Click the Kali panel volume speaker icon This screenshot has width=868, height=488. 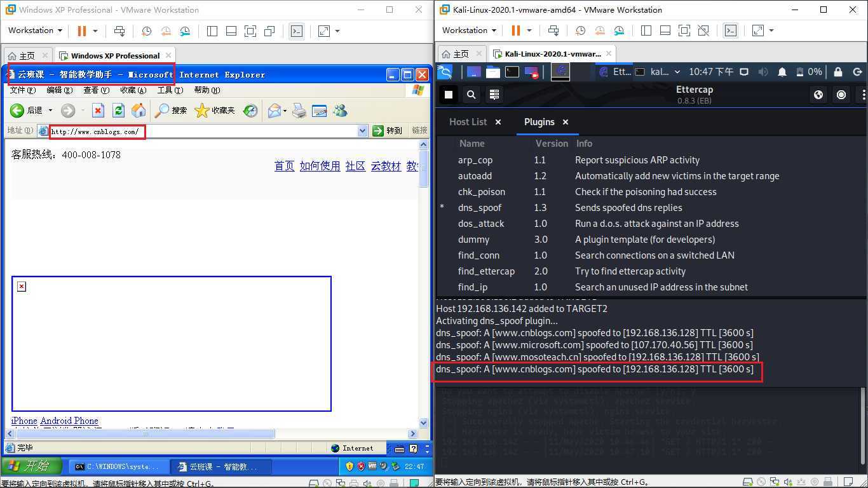763,72
